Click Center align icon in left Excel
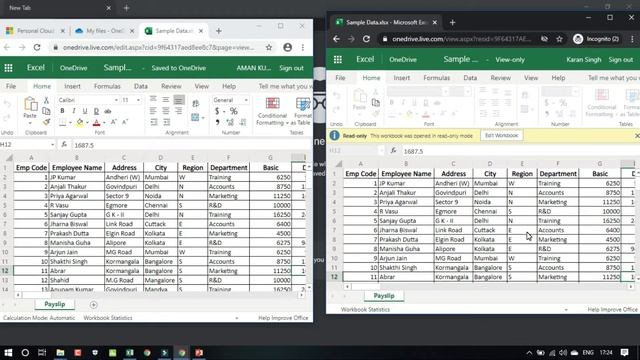The height and width of the screenshot is (360, 640). pos(166,111)
